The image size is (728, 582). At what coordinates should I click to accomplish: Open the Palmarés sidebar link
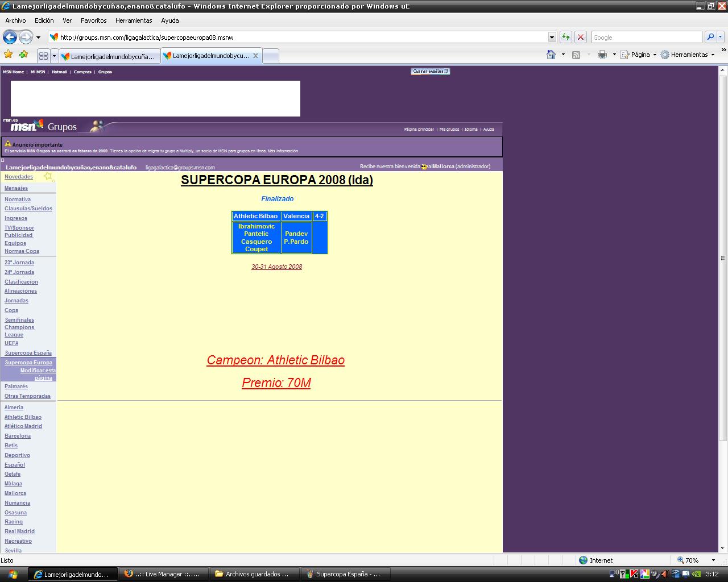click(16, 386)
